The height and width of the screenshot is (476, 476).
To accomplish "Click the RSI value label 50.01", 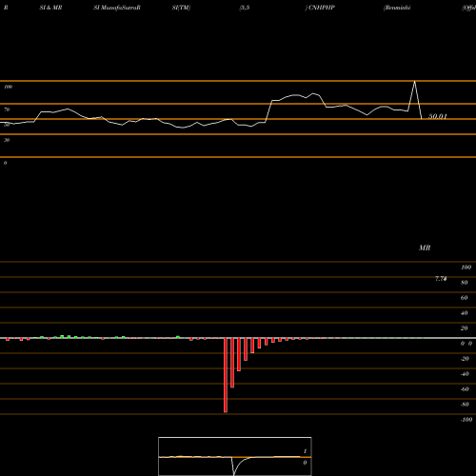I will (438, 116).
